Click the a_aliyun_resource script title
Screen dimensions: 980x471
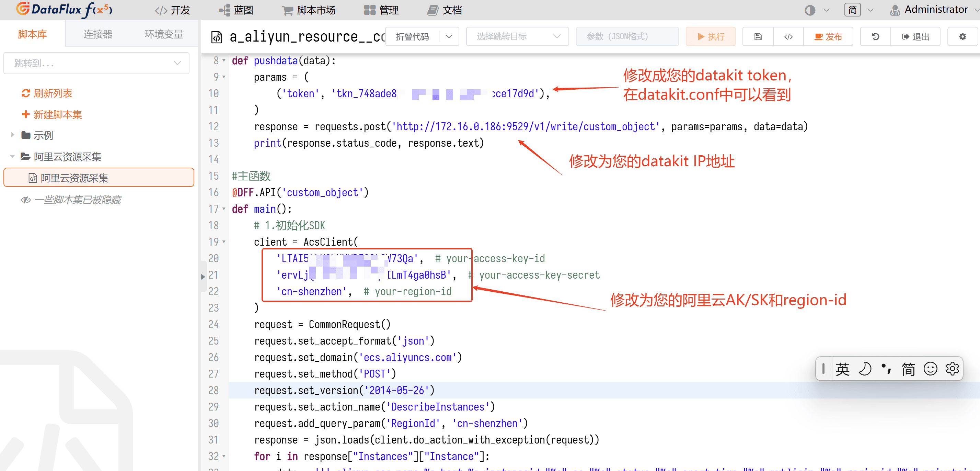pos(308,36)
